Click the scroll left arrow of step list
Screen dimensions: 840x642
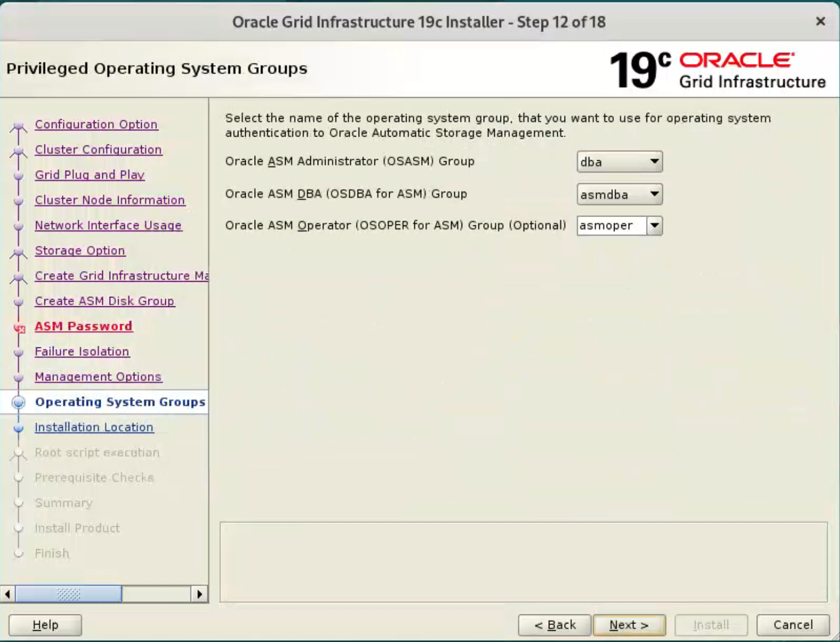pyautogui.click(x=7, y=594)
